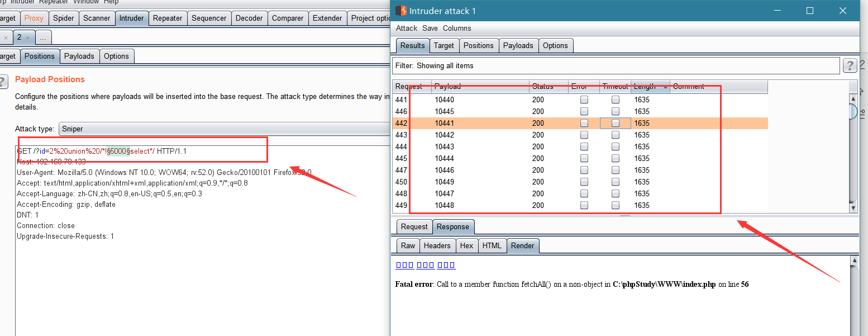Tick the Error checkbox in the payload 10444 row
The width and height of the screenshot is (868, 336).
(x=584, y=158)
